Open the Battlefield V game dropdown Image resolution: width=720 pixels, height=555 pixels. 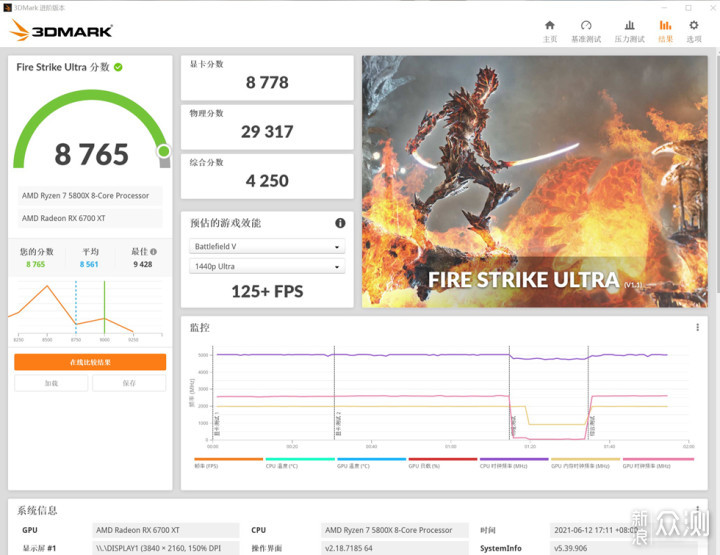(x=267, y=247)
